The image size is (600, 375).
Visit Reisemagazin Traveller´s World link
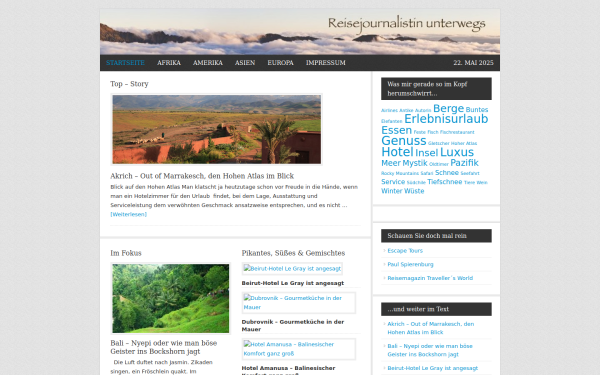430,278
